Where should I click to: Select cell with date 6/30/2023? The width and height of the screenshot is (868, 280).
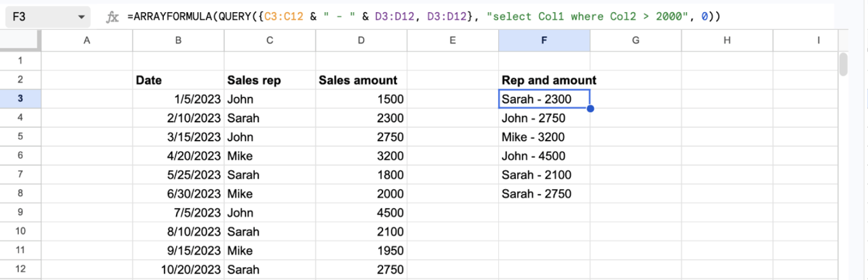click(179, 193)
